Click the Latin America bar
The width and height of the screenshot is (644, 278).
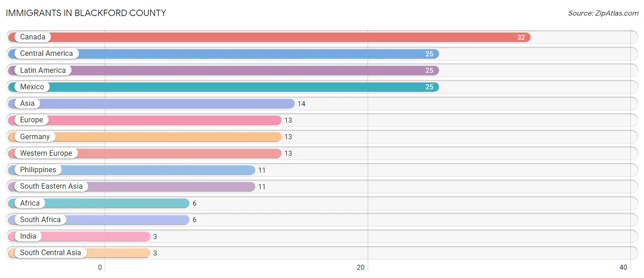(224, 71)
